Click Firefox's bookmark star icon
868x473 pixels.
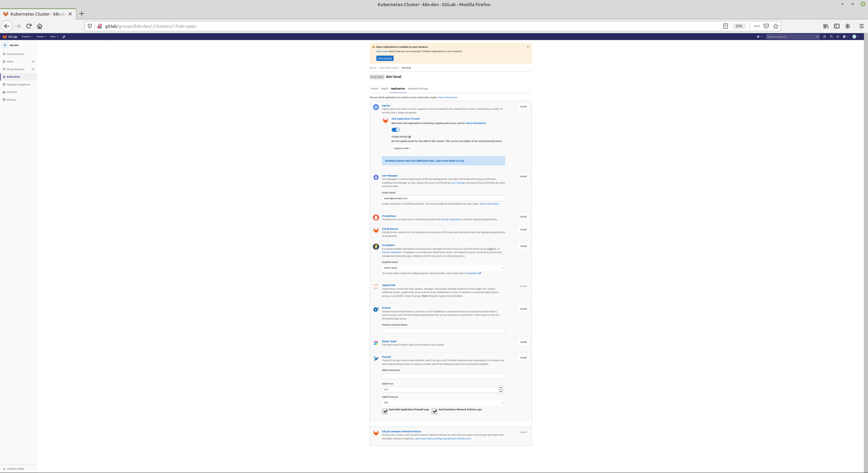point(775,26)
